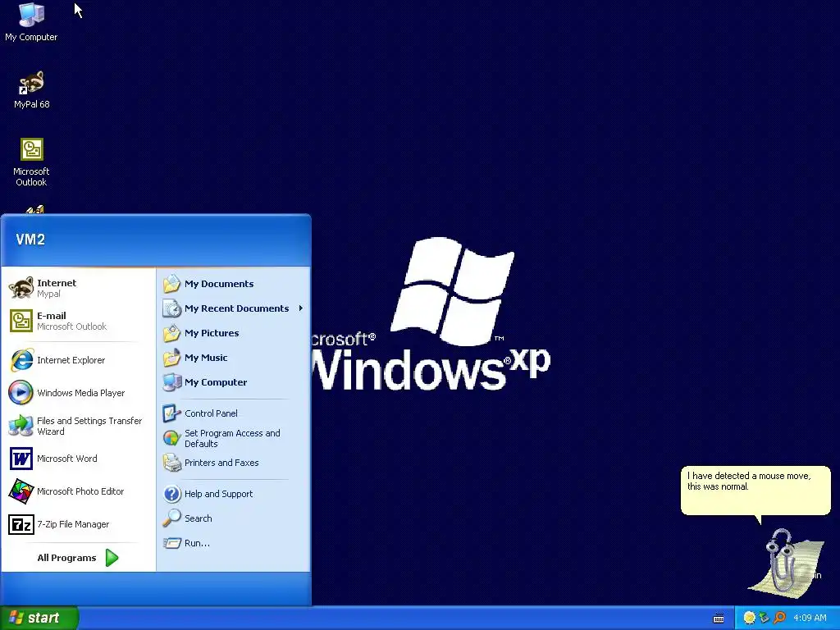Open Control Panel
The image size is (840, 630).
pos(234,413)
